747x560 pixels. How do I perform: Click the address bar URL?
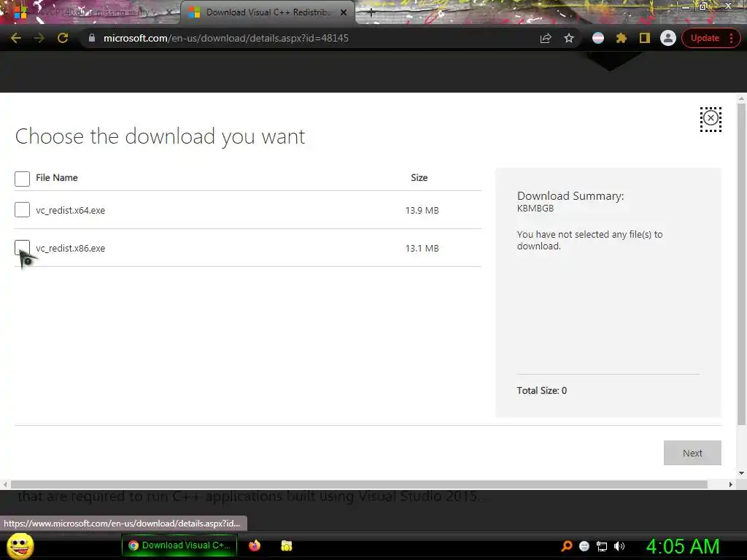pos(226,38)
